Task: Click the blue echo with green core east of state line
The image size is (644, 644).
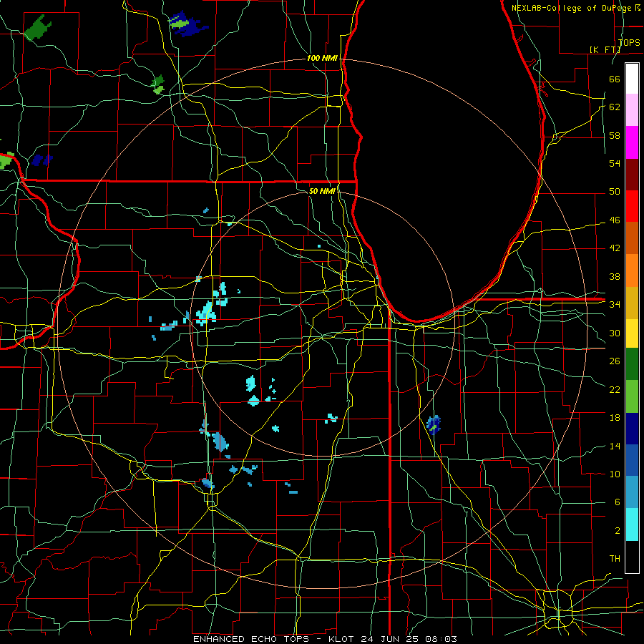Action: (434, 425)
